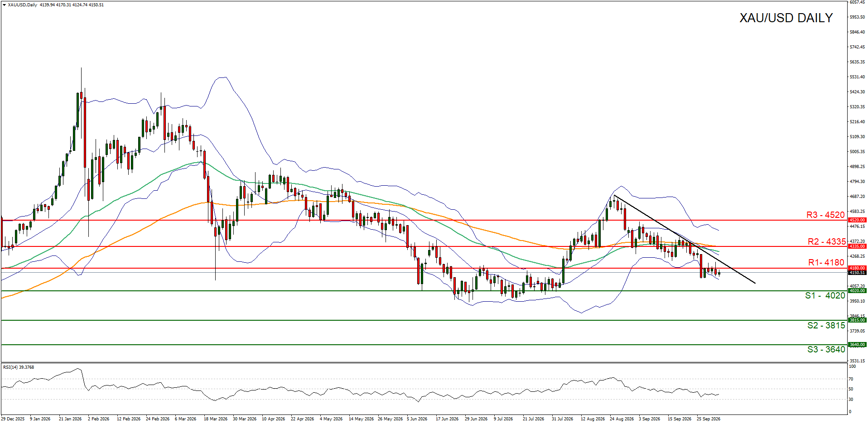Click the current price tag 4150.51

click(x=857, y=273)
